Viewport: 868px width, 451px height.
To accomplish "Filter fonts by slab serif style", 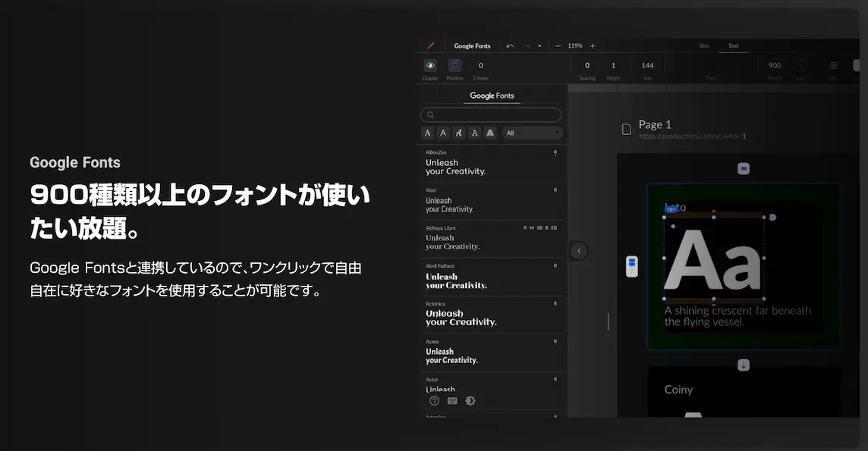I will coord(474,133).
